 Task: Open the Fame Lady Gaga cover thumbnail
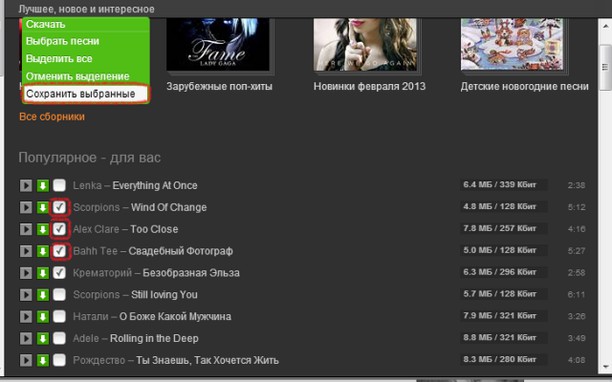coord(218,44)
